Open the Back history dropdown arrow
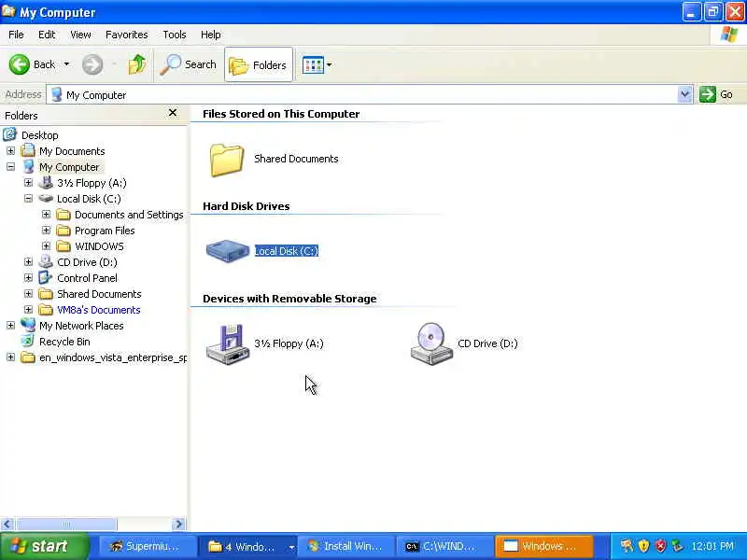This screenshot has height=560, width=747. click(66, 64)
